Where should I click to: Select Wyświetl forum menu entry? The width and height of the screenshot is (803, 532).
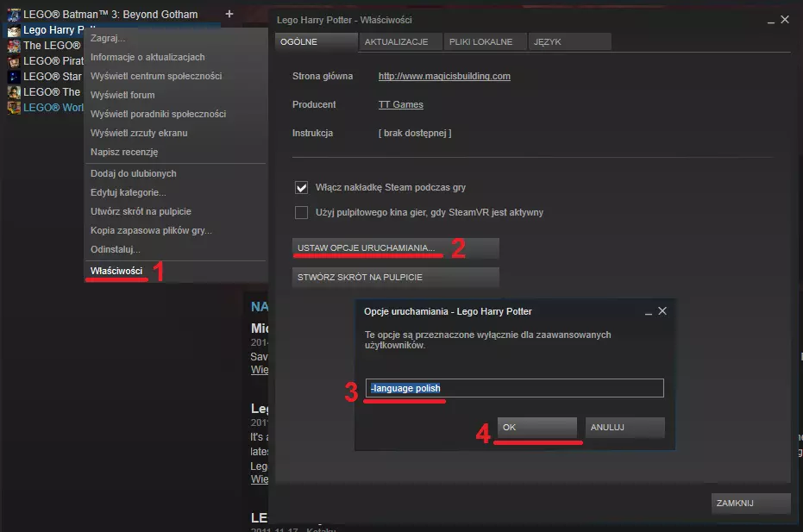pyautogui.click(x=176, y=95)
